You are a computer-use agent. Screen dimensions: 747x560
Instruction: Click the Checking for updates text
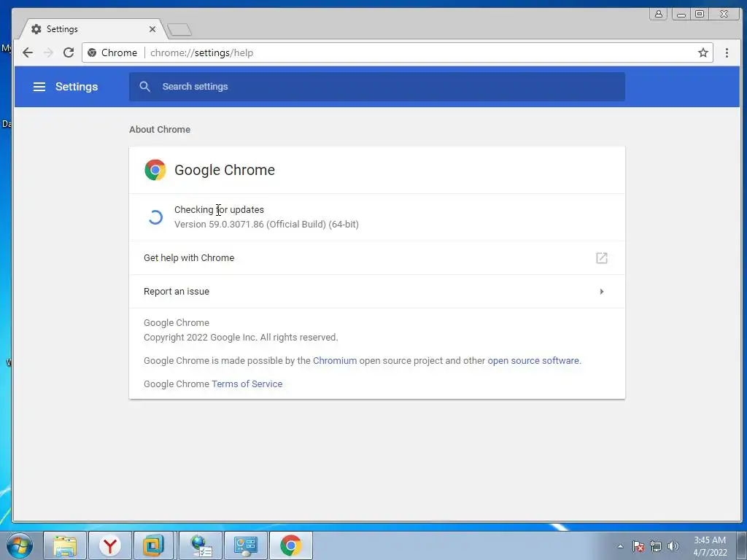pos(219,209)
